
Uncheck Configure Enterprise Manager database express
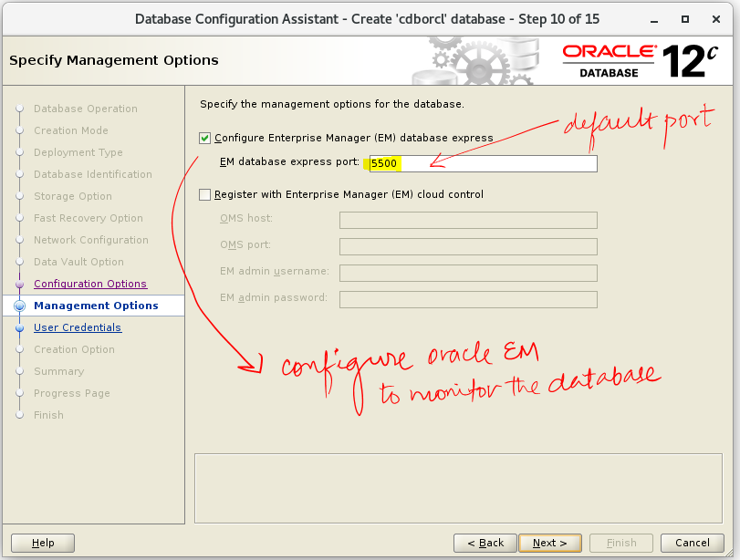pyautogui.click(x=204, y=138)
